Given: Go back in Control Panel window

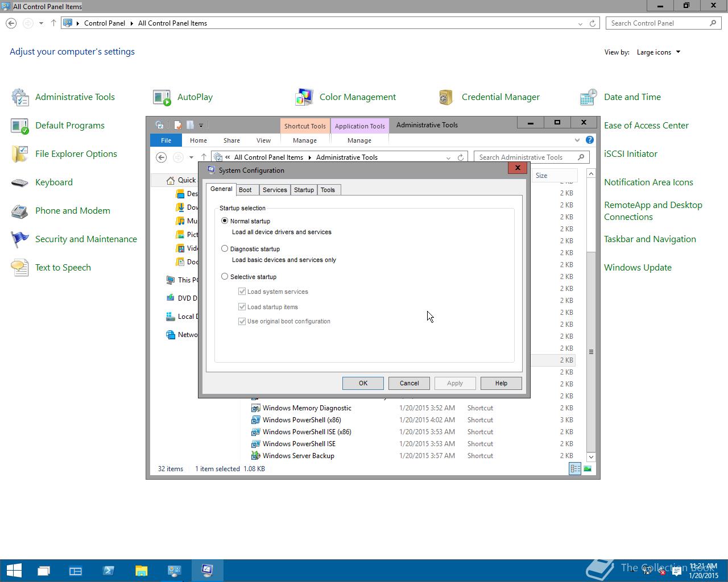Looking at the screenshot, I should (11, 23).
